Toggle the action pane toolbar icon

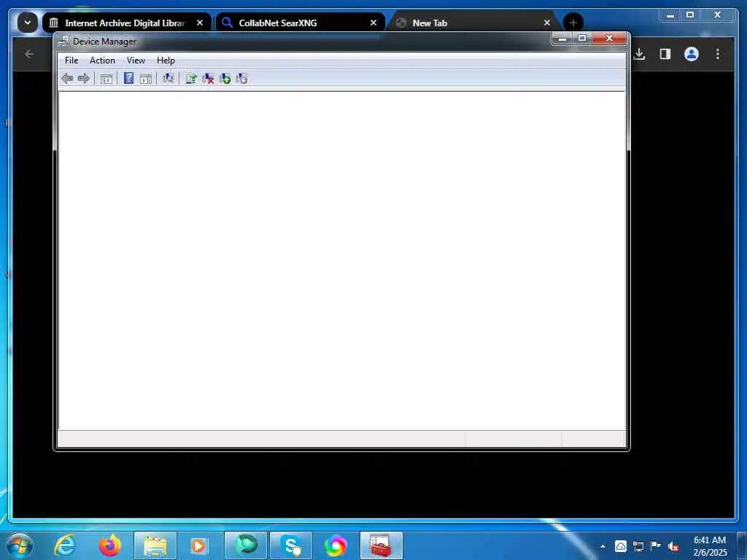[x=146, y=79]
